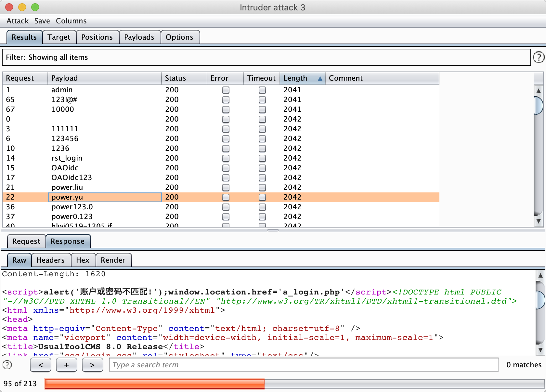Click the Filter: Showing all items bar
Image resolution: width=546 pixels, height=392 pixels.
(x=266, y=57)
